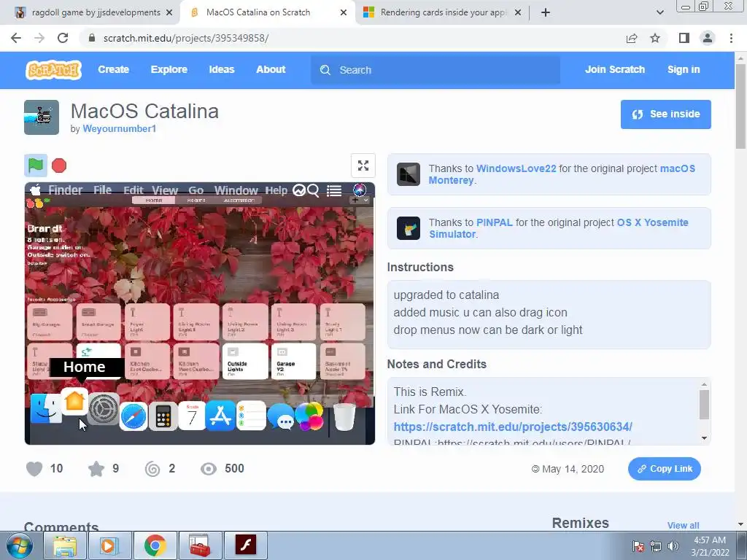Select Home tab in Home app window
Image resolution: width=747 pixels, height=560 pixels.
pos(153,201)
